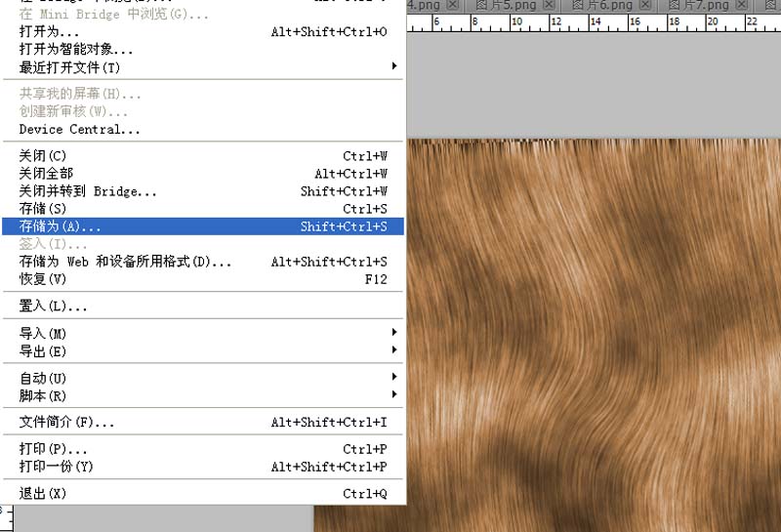Expand the 导入(M) submenu
This screenshot has height=532, width=781.
[x=203, y=333]
